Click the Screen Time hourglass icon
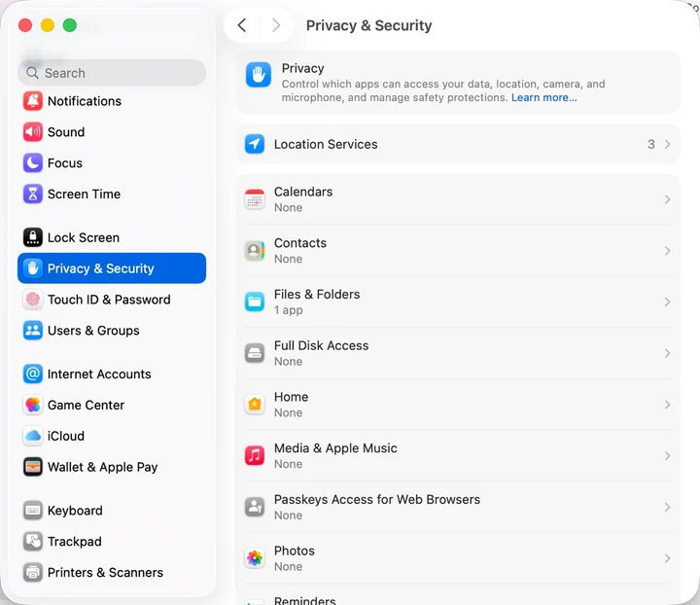 pyautogui.click(x=33, y=194)
